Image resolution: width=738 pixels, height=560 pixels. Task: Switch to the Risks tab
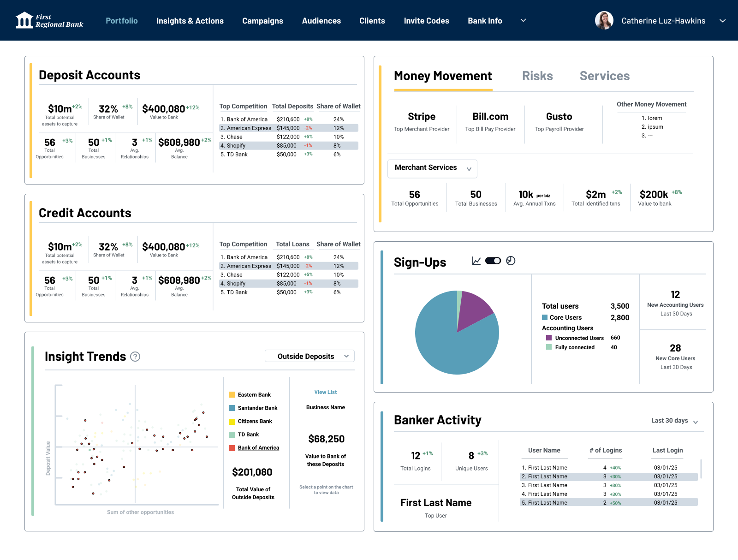tap(537, 76)
